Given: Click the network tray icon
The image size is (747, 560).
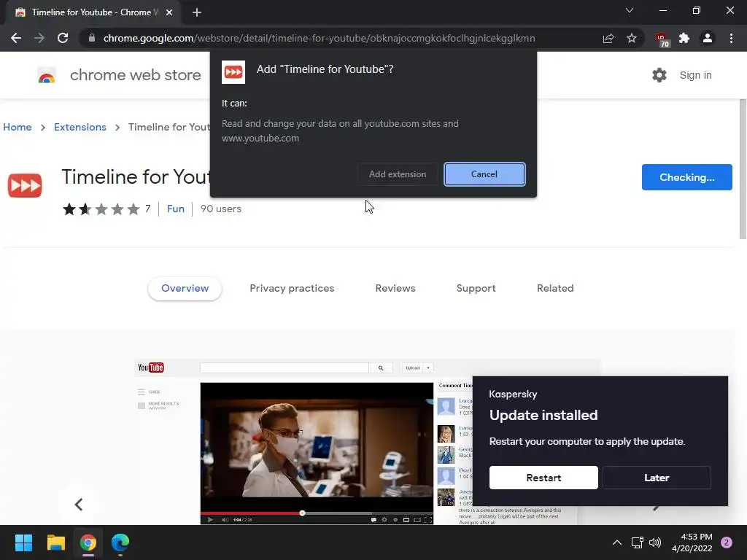Looking at the screenshot, I should (x=637, y=542).
